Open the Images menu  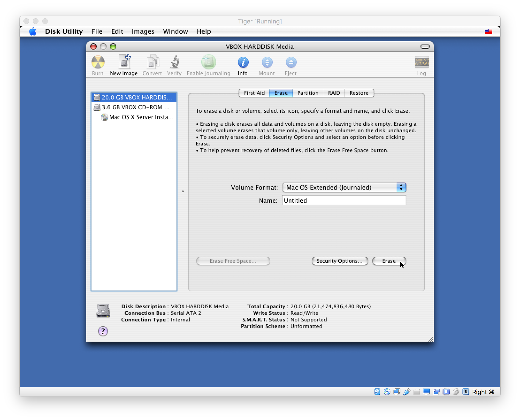pos(143,31)
